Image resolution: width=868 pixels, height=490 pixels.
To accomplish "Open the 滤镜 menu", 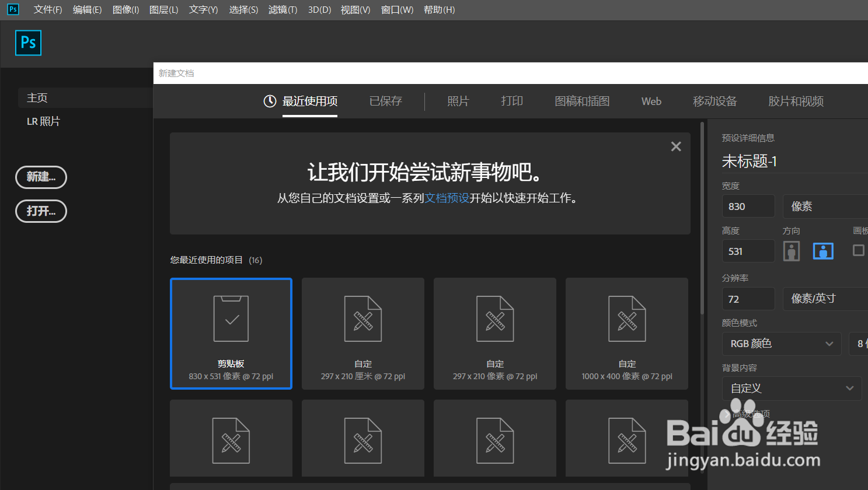I will click(283, 9).
